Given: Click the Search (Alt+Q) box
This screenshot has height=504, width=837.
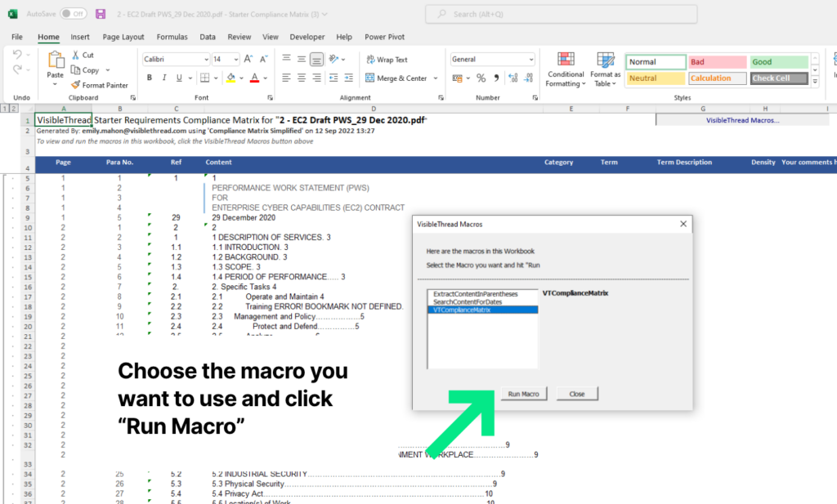Looking at the screenshot, I should tap(561, 15).
